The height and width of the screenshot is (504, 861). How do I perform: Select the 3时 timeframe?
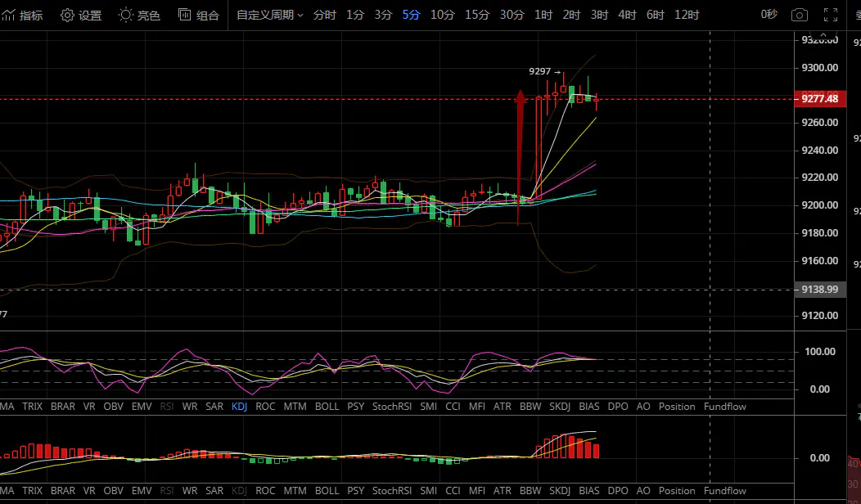pos(599,16)
